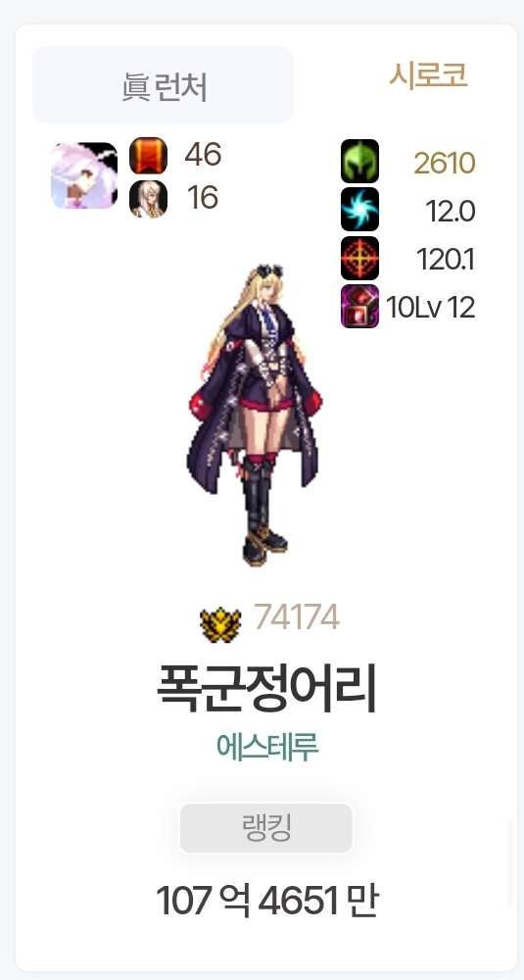The image size is (524, 980).
Task: Select the red banner icon beside 46
Action: tap(149, 156)
